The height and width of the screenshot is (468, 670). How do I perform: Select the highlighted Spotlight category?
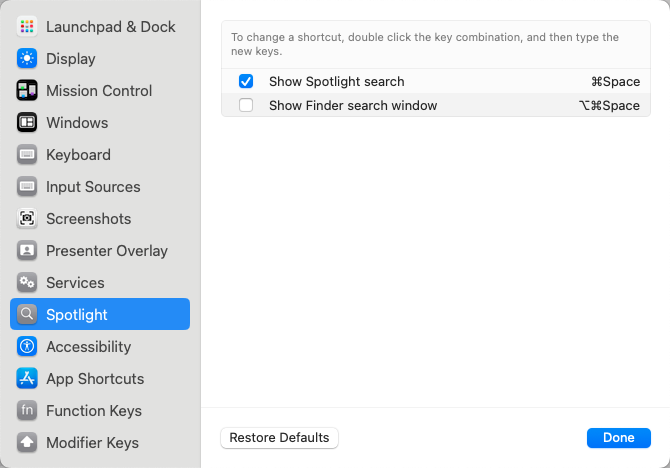(x=77, y=315)
